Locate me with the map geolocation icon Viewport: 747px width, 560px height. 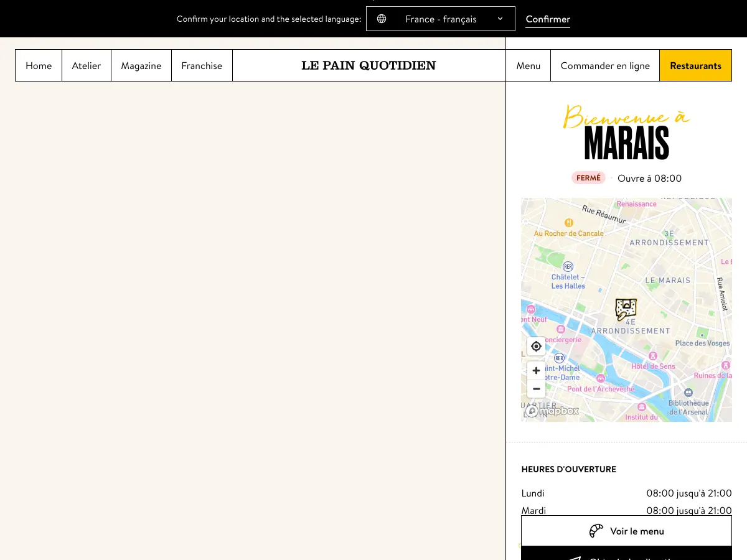point(536,347)
